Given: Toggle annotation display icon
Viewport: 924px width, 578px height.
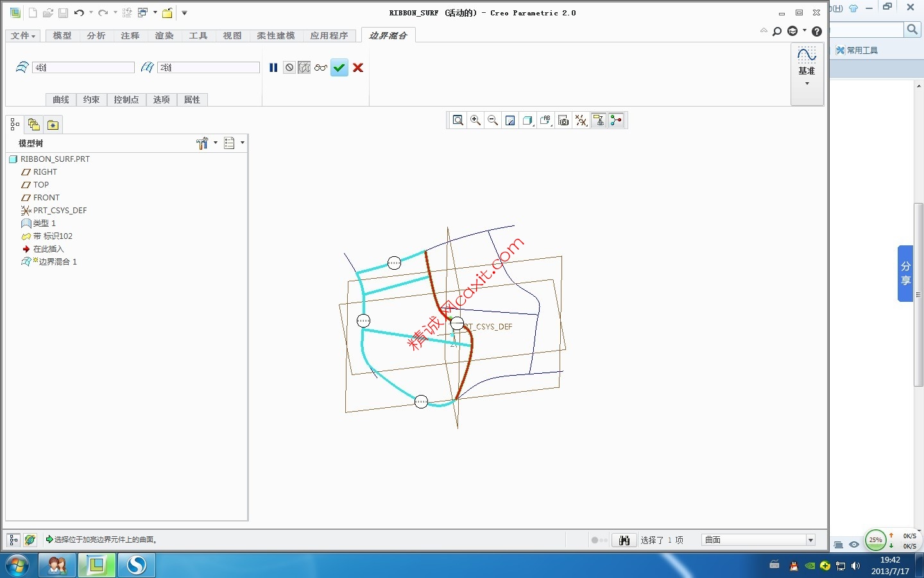Looking at the screenshot, I should tap(599, 120).
